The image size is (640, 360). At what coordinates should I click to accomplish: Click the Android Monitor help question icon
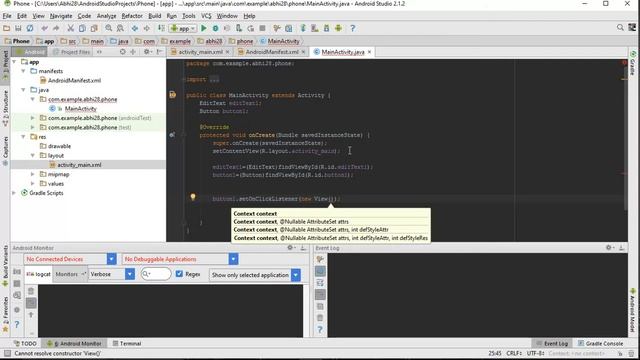coord(17,324)
